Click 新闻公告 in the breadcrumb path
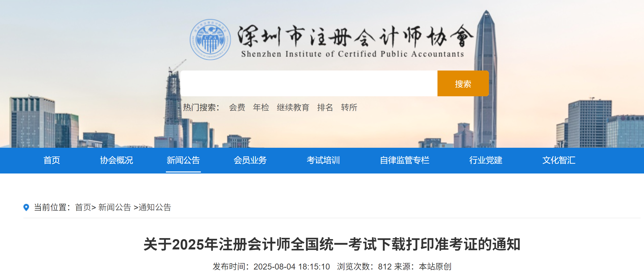This screenshot has width=644, height=278. pyautogui.click(x=115, y=207)
